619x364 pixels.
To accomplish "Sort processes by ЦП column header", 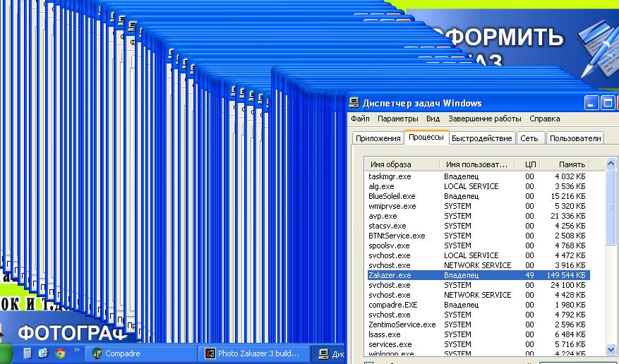I will tap(528, 164).
